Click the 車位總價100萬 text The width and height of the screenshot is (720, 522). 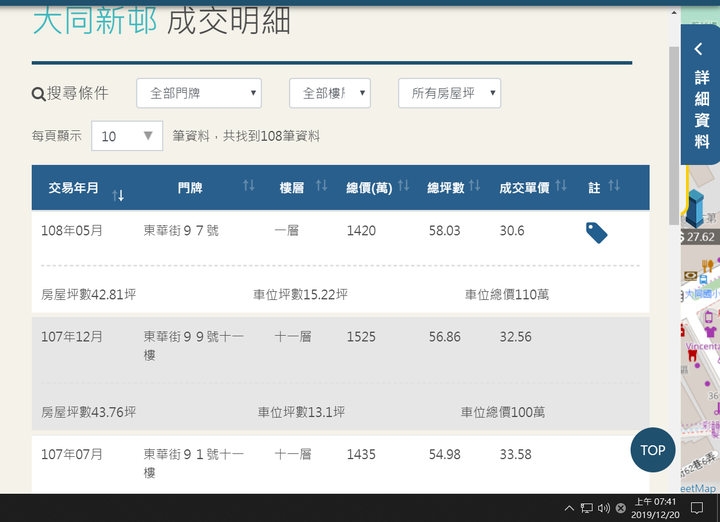click(x=503, y=412)
